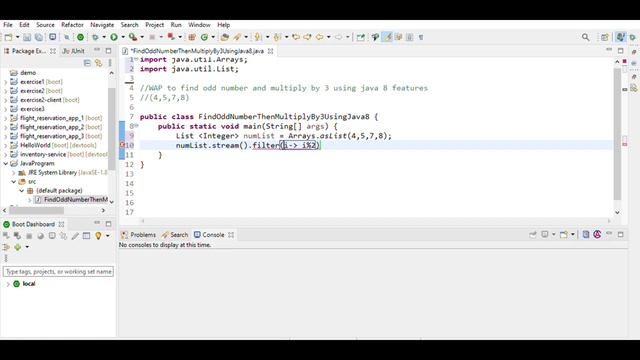Image resolution: width=640 pixels, height=360 pixels.
Task: Click code line 9 numList declaration
Action: pyautogui.click(x=283, y=136)
